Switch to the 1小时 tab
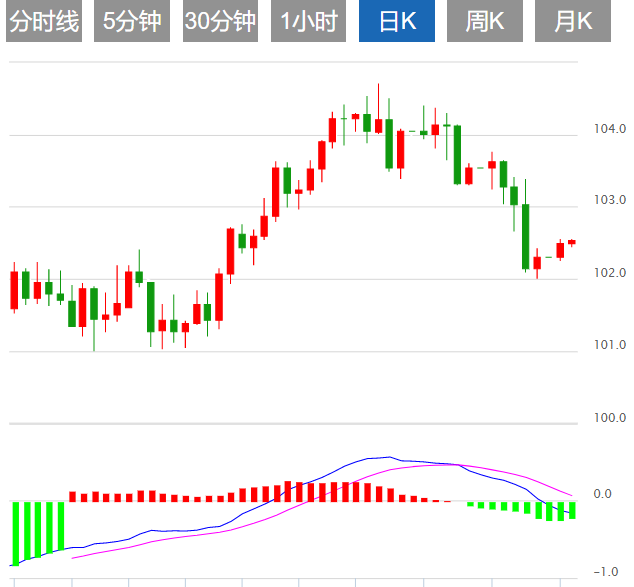This screenshot has width=634, height=587. [x=309, y=22]
